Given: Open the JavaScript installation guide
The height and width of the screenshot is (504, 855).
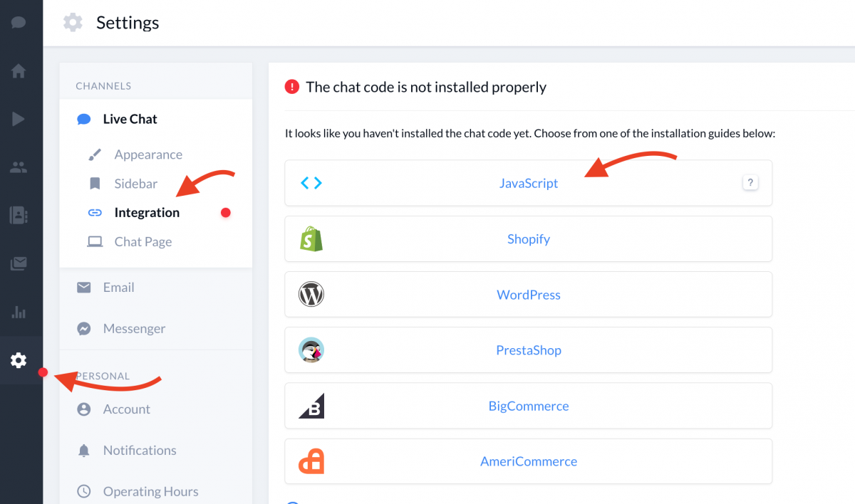Looking at the screenshot, I should pos(528,183).
